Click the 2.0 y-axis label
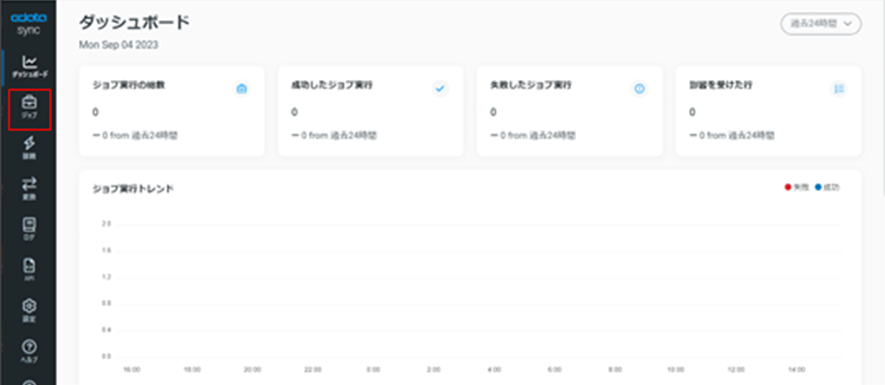This screenshot has width=885, height=385. pos(106,224)
